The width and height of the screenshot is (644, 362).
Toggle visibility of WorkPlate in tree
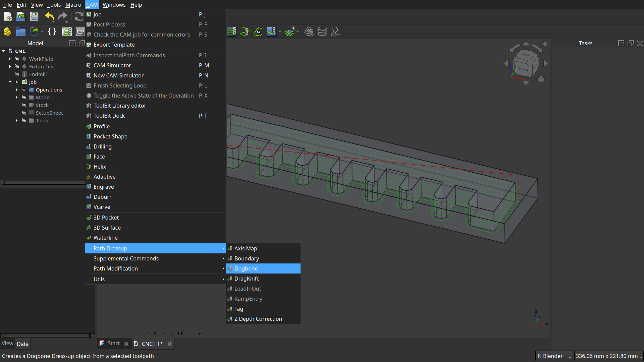[17, 59]
